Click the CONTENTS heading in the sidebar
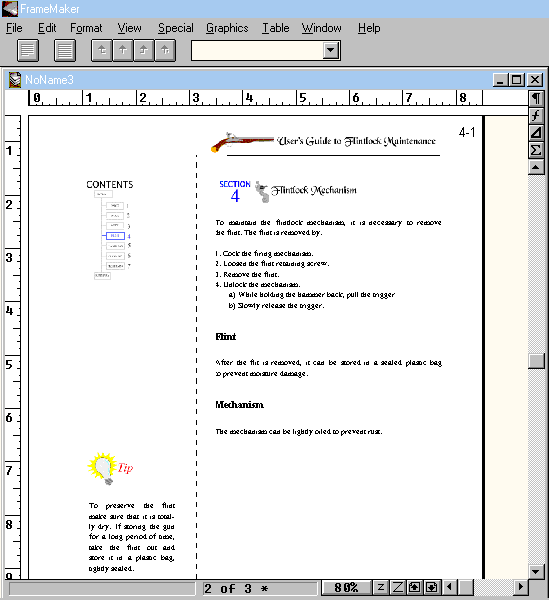The height and width of the screenshot is (600, 549). (x=110, y=184)
